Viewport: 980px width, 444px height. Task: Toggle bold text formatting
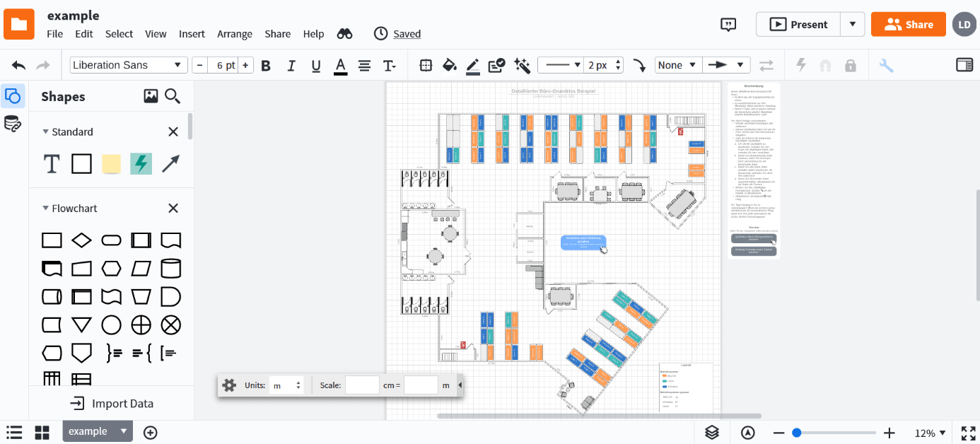(x=266, y=64)
